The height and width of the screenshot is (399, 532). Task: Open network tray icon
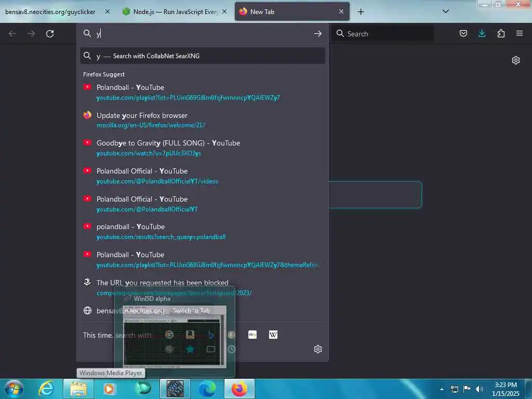(x=454, y=389)
